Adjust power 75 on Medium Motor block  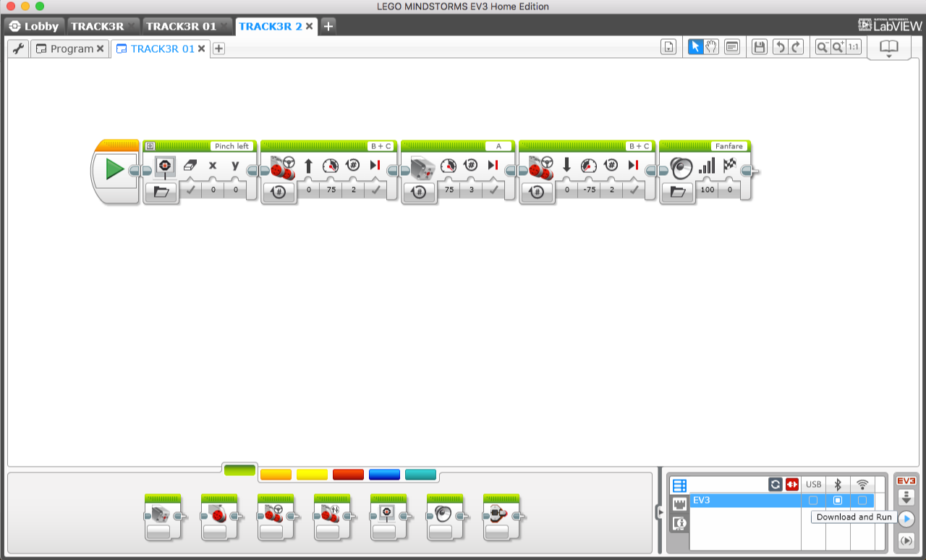click(x=449, y=191)
